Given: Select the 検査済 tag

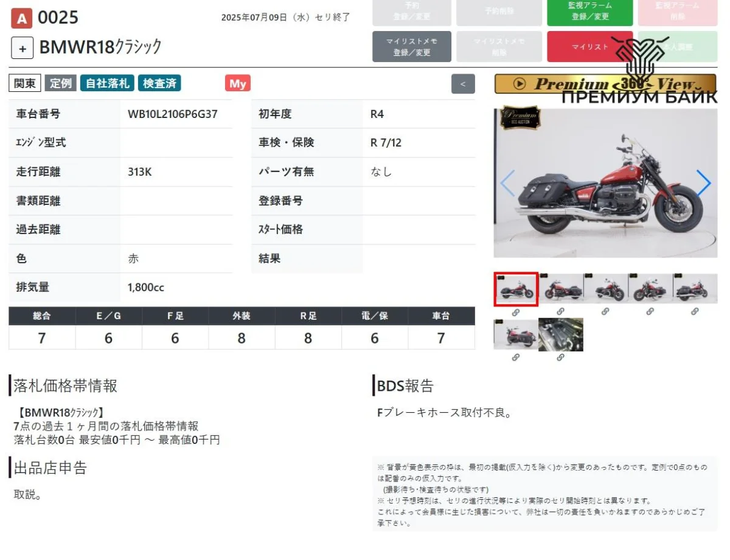Looking at the screenshot, I should (x=159, y=83).
